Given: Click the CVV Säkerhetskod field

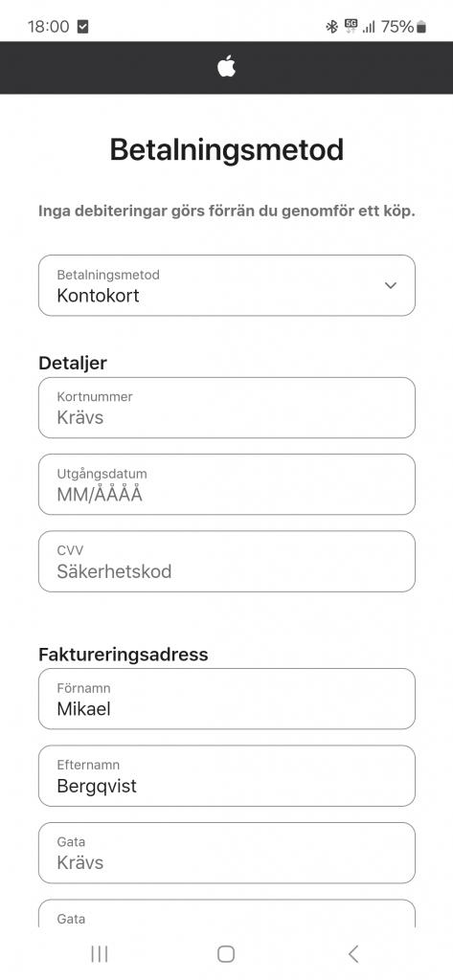Looking at the screenshot, I should click(x=226, y=561).
